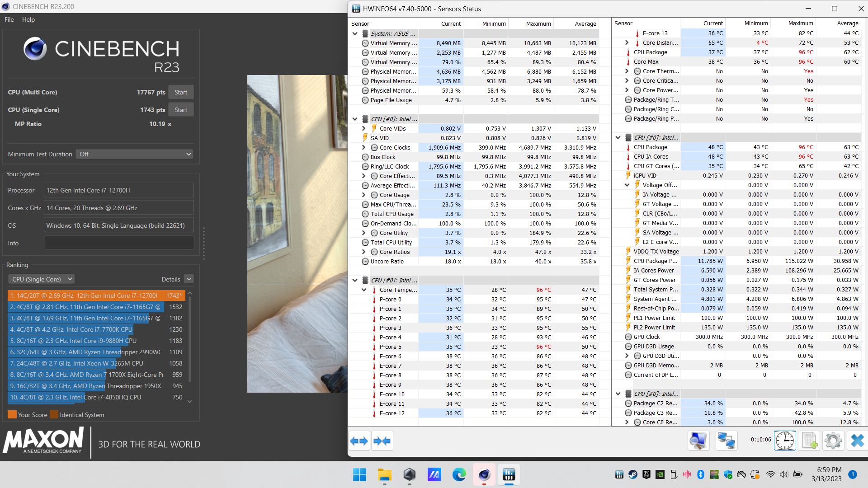Open HWiNFO from the taskbar
The width and height of the screenshot is (868, 488).
tap(509, 475)
